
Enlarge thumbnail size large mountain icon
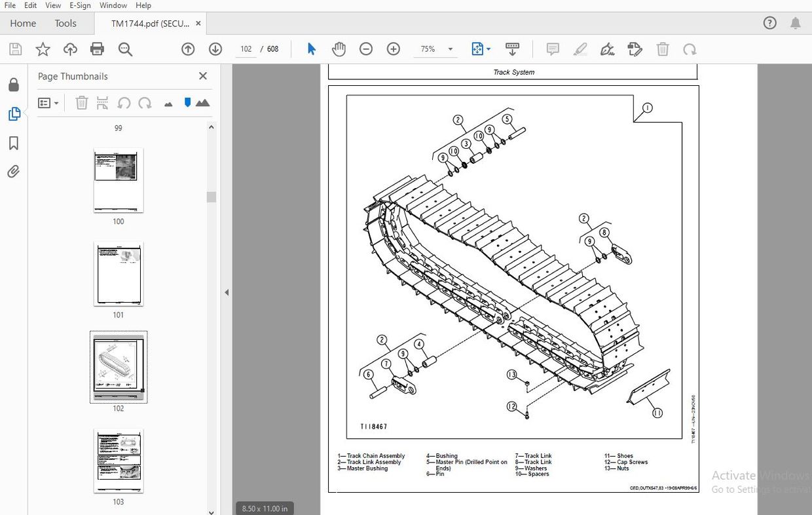pyautogui.click(x=202, y=103)
